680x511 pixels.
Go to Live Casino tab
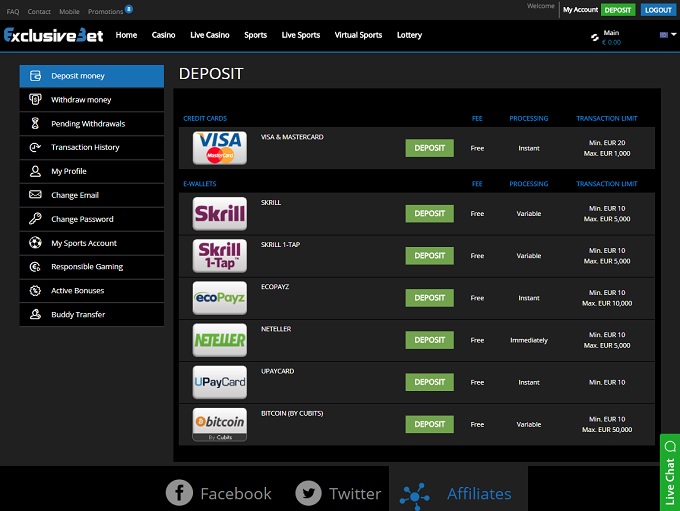coord(210,35)
